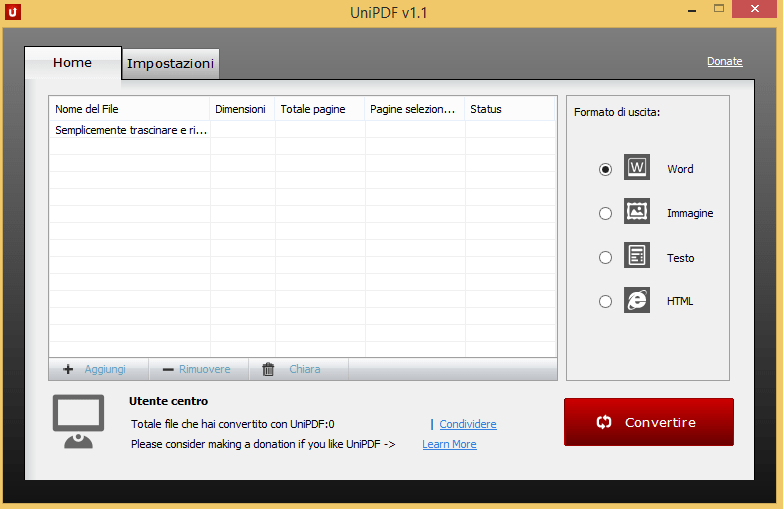Click the Word format label
The width and height of the screenshot is (783, 509).
click(x=680, y=169)
